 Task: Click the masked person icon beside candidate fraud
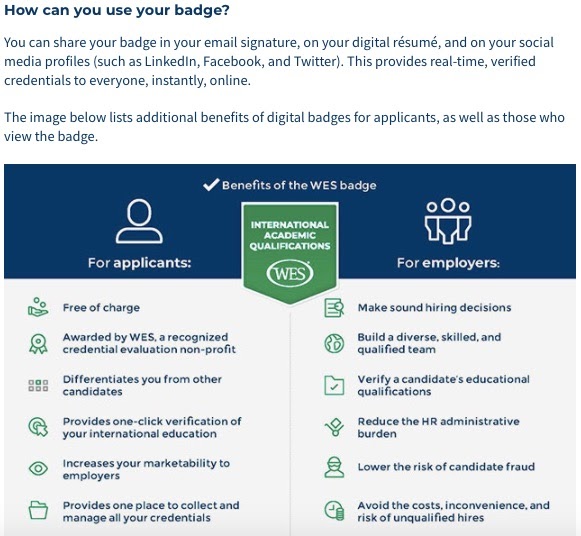pyautogui.click(x=334, y=467)
